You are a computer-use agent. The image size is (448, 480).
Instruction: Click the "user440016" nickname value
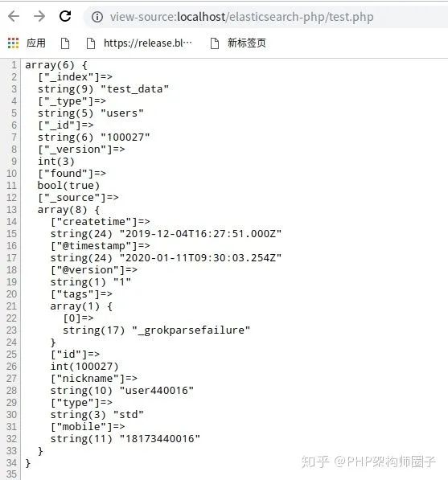157,391
